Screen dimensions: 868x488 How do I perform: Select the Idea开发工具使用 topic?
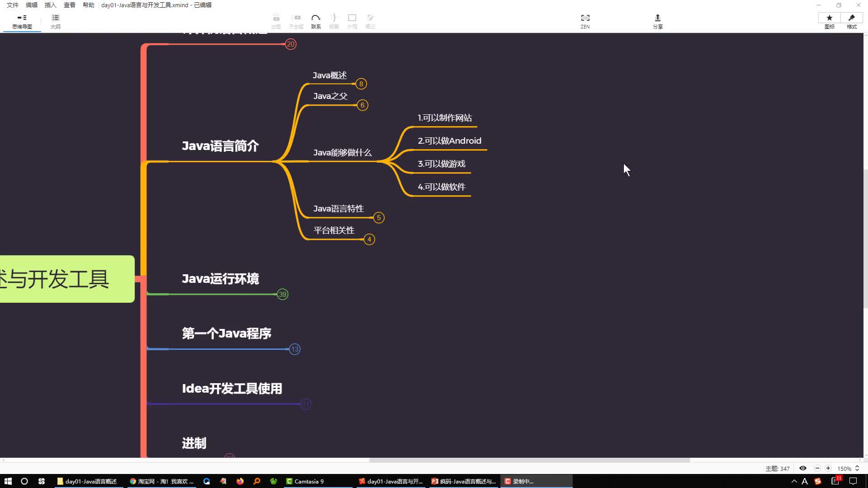(232, 389)
